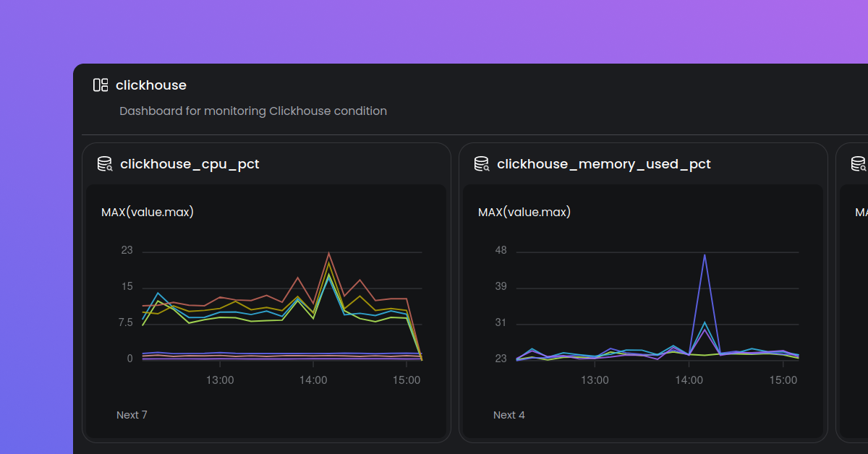The height and width of the screenshot is (454, 868).
Task: Select the clickhouse_memory_used_pct panel title
Action: [x=604, y=163]
